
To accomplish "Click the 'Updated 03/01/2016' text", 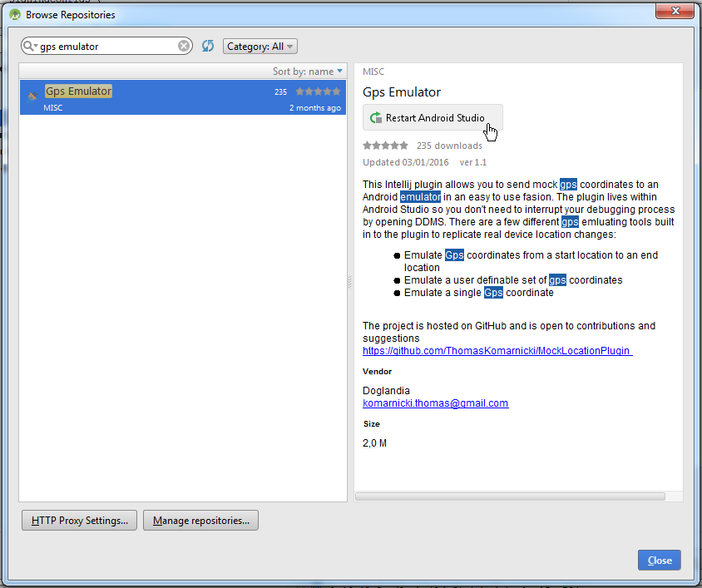I will (x=406, y=162).
